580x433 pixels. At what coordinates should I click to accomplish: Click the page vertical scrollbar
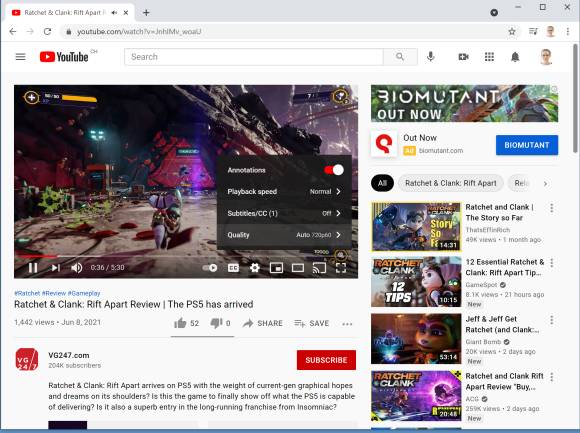tap(576, 98)
